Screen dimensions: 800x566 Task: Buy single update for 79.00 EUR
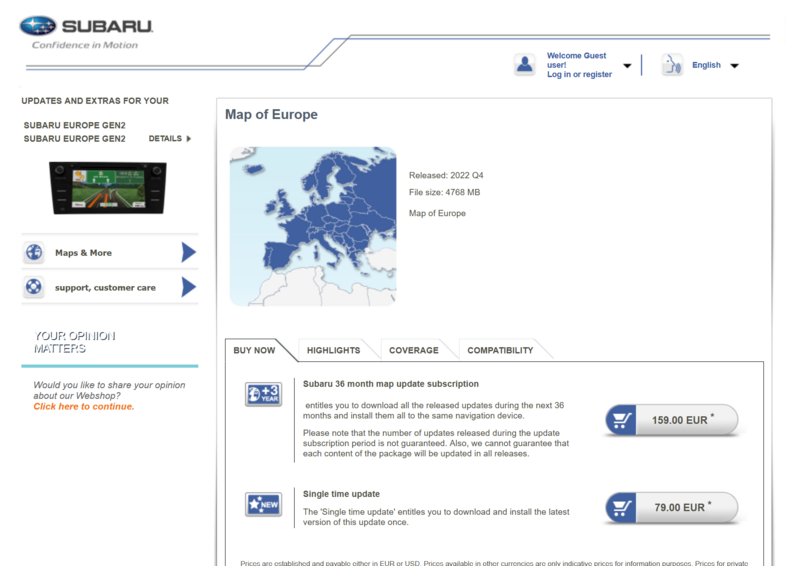[671, 508]
